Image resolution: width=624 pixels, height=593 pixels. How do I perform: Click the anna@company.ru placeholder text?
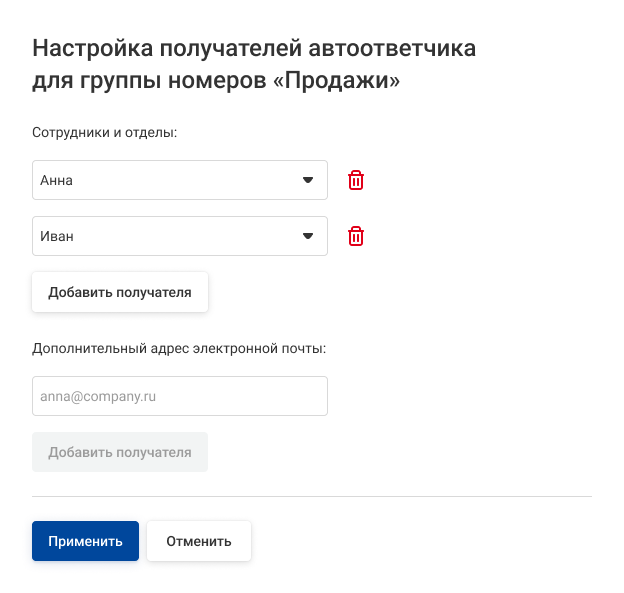(98, 396)
